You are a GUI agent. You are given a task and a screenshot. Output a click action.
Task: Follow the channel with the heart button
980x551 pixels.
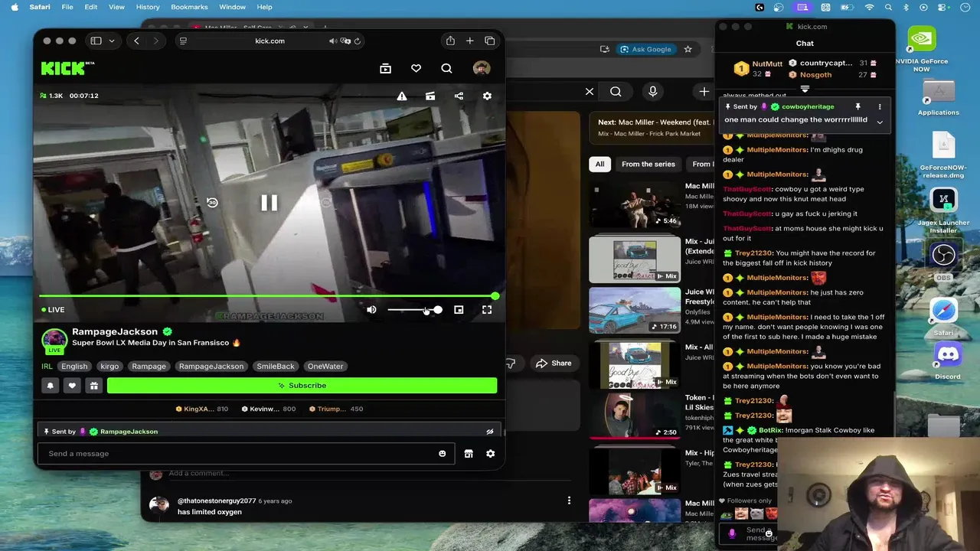tap(72, 386)
